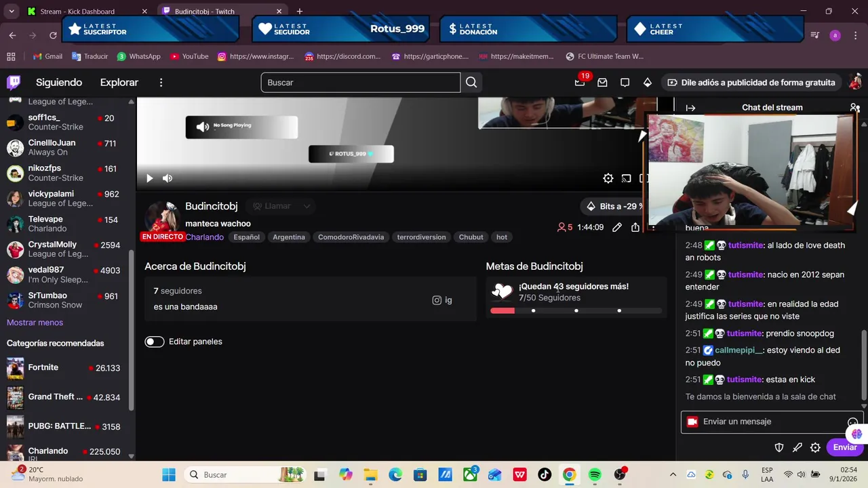
Task: Click the pencil edit icon by uptime
Action: coord(617,228)
